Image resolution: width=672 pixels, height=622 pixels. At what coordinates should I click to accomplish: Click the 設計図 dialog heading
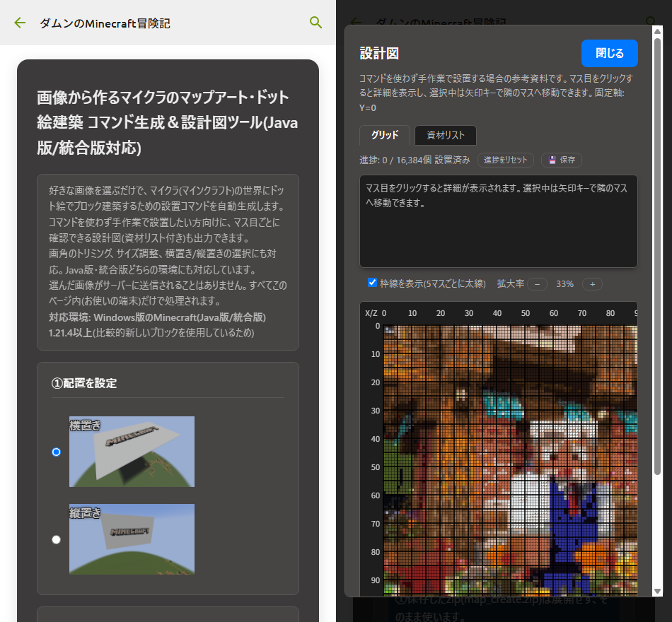(379, 53)
